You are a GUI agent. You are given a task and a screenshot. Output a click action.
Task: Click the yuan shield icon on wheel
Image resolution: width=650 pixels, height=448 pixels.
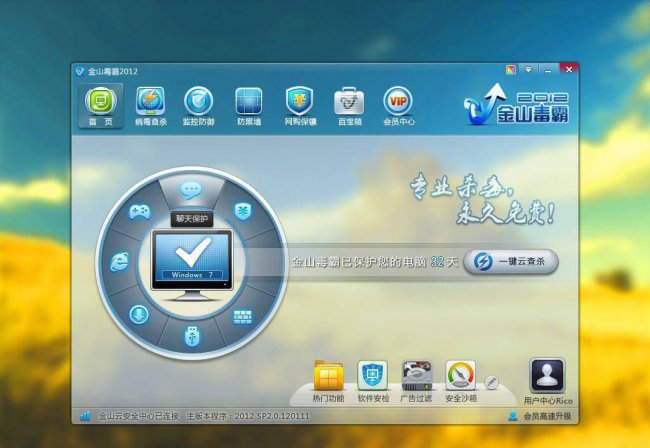[x=243, y=211]
